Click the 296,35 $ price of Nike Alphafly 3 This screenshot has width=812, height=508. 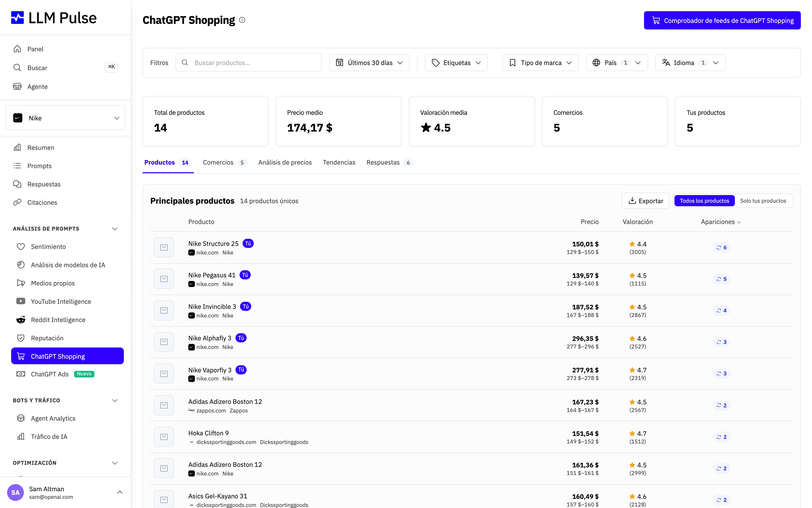coord(585,338)
